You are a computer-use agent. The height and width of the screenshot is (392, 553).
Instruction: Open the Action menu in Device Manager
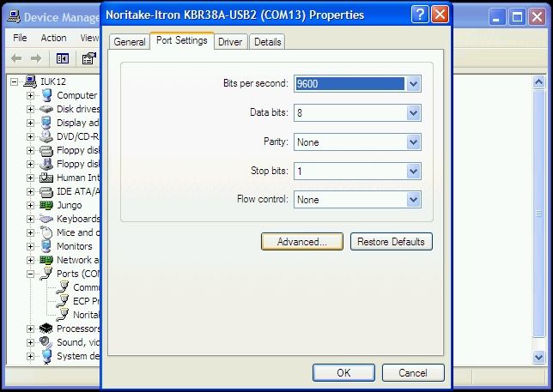pos(53,38)
